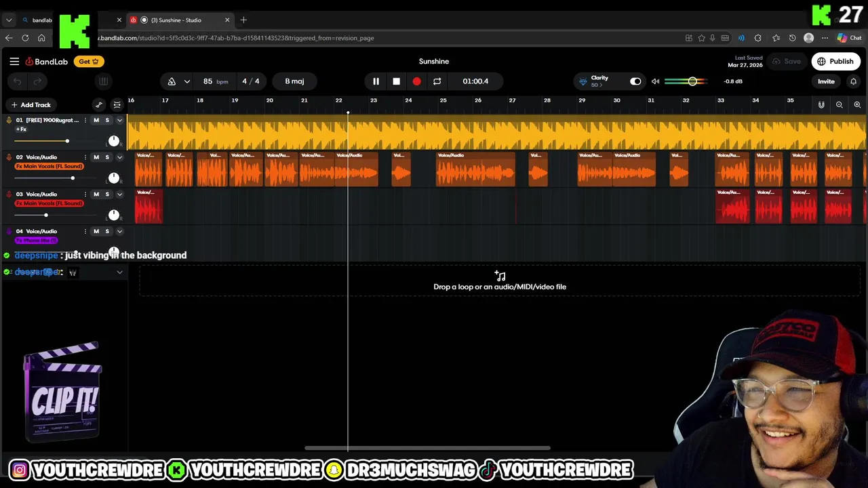Viewport: 868px width, 488px height.
Task: Click track 01 pan knob
Action: (114, 141)
